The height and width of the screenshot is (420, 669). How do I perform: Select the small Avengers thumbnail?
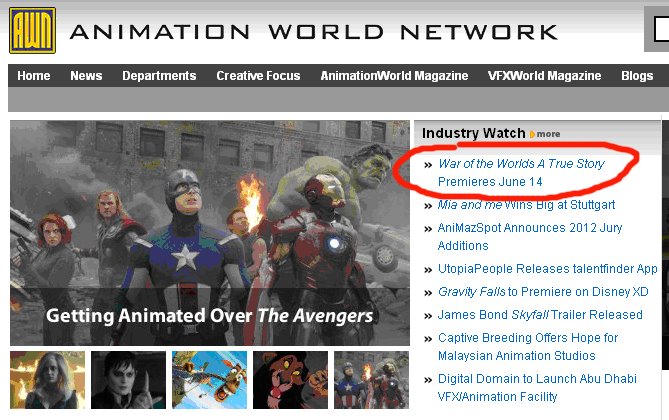coord(371,380)
